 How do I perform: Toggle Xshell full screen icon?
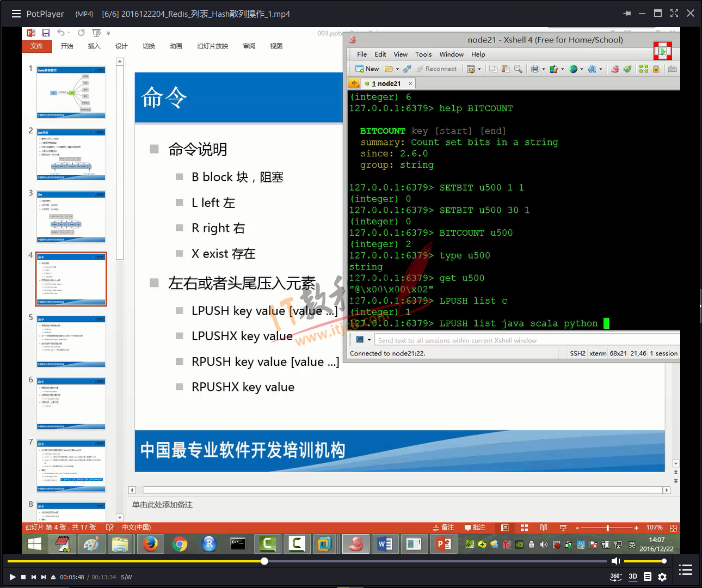click(644, 69)
